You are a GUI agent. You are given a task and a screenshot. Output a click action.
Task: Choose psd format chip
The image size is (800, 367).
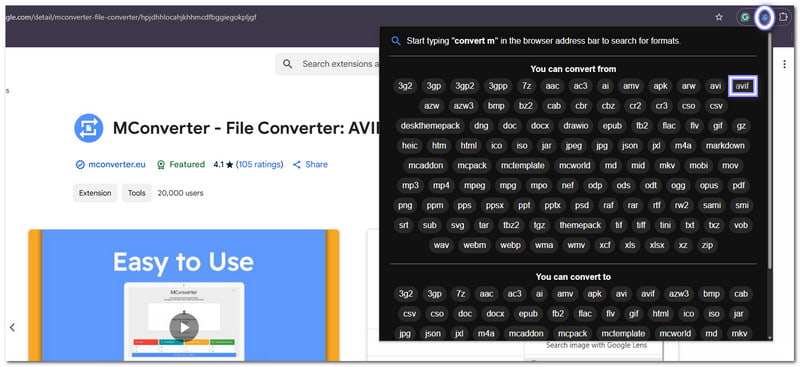pyautogui.click(x=582, y=205)
